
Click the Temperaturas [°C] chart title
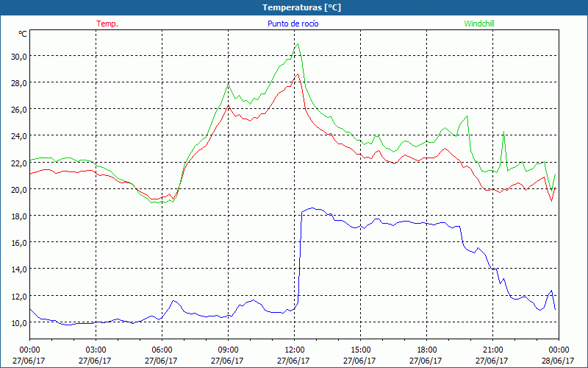pos(301,7)
